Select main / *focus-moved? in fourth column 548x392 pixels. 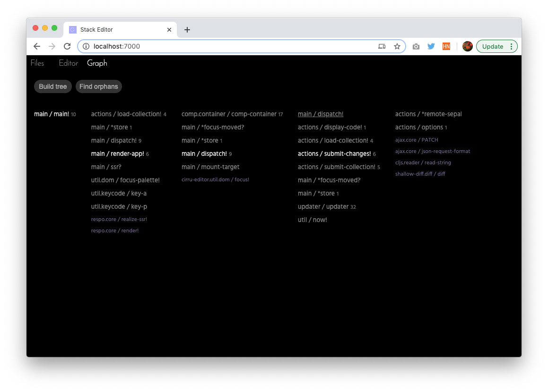(329, 180)
